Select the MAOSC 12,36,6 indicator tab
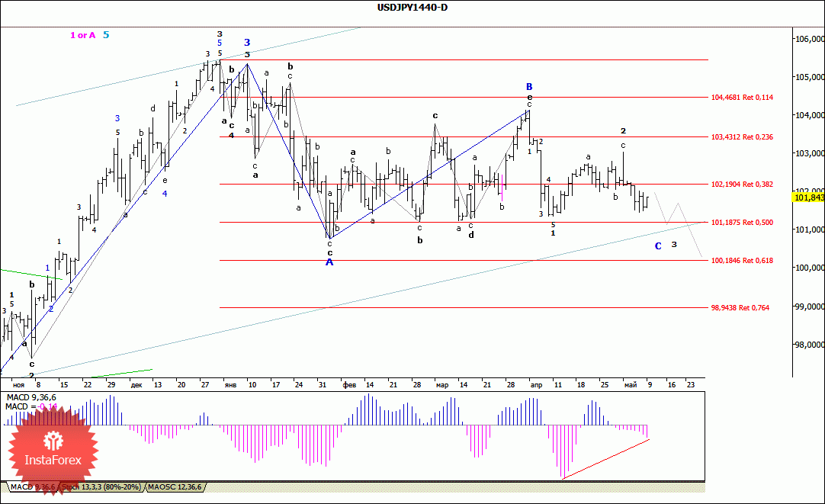 coord(175,487)
